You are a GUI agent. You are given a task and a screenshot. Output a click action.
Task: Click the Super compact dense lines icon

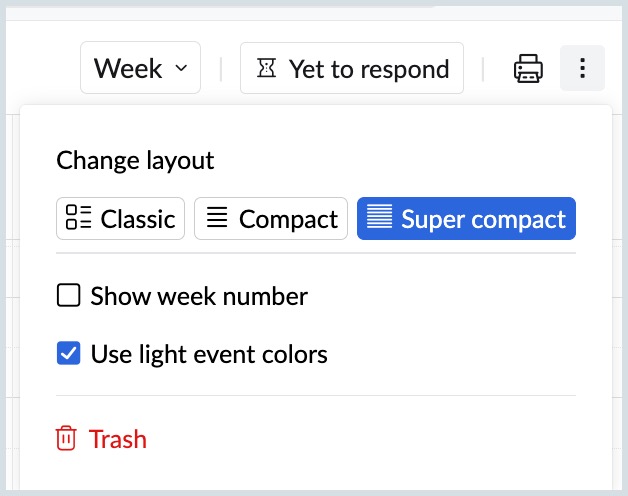click(x=379, y=218)
